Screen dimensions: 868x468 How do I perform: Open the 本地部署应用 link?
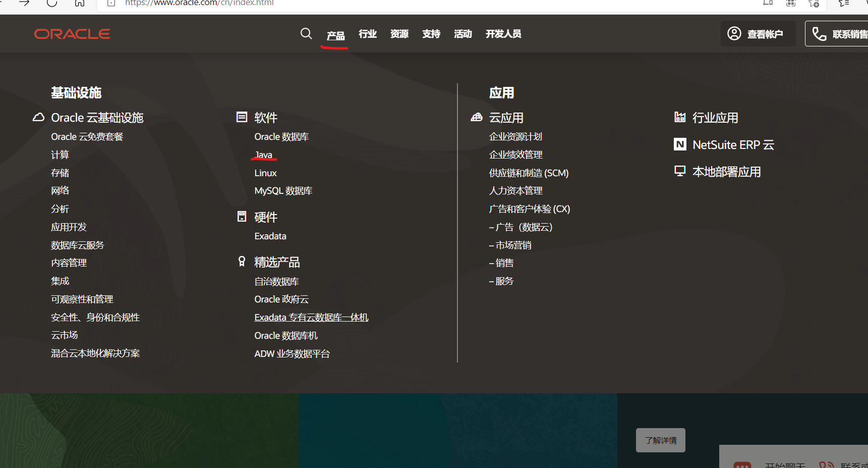[x=727, y=172]
